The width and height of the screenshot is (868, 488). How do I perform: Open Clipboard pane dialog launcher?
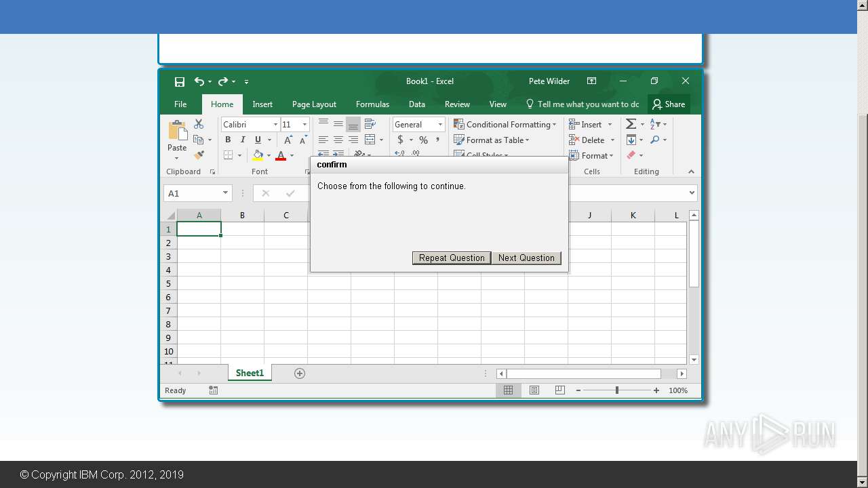(212, 172)
